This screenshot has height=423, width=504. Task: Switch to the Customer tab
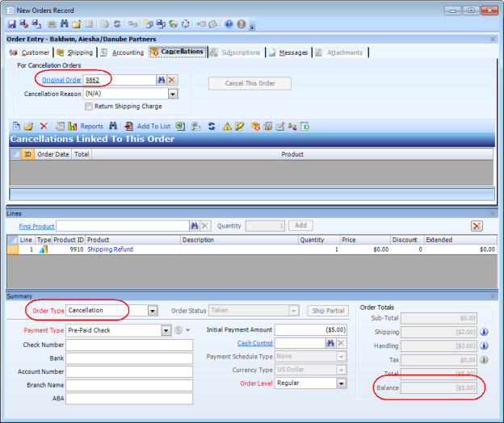pos(30,52)
